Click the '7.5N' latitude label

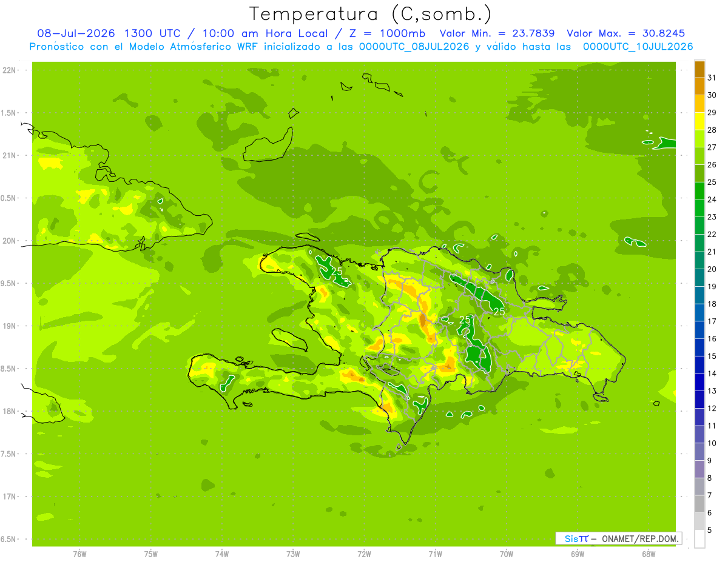[9, 454]
